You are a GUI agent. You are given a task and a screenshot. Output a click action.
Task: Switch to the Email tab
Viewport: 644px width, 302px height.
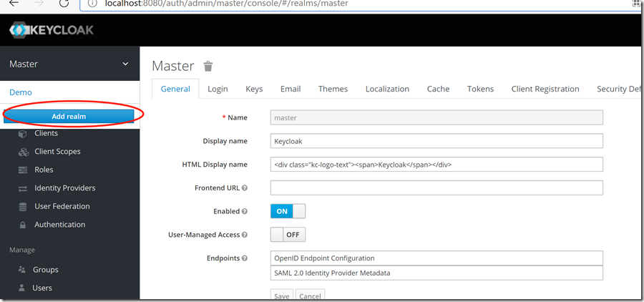click(291, 89)
